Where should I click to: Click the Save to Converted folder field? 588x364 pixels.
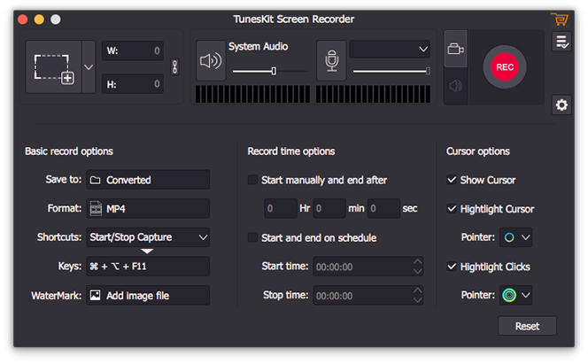[x=148, y=180]
